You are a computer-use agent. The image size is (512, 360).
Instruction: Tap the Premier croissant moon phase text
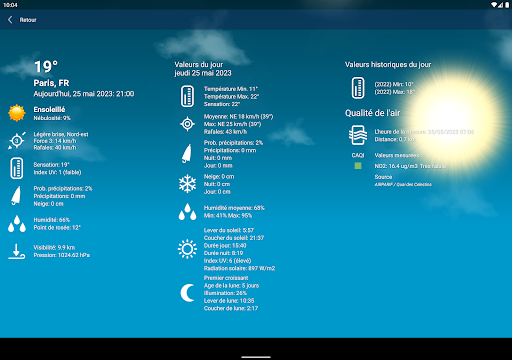[226, 278]
